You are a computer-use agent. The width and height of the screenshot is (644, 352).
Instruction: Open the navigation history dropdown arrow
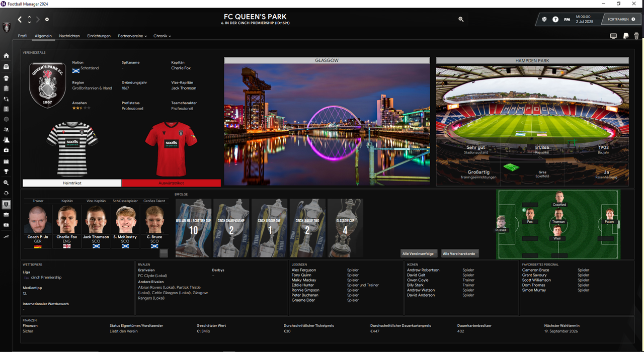47,20
